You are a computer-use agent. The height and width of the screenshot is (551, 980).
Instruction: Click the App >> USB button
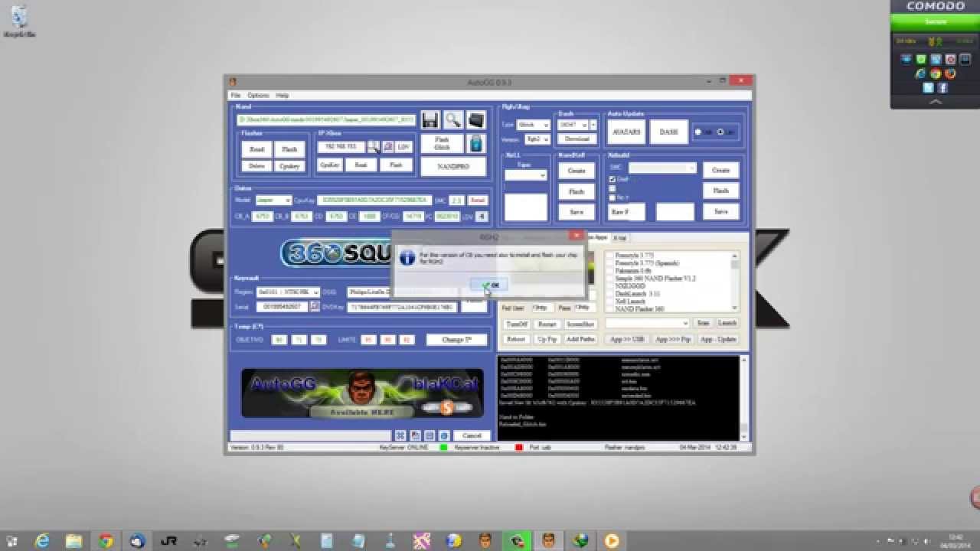tap(627, 339)
